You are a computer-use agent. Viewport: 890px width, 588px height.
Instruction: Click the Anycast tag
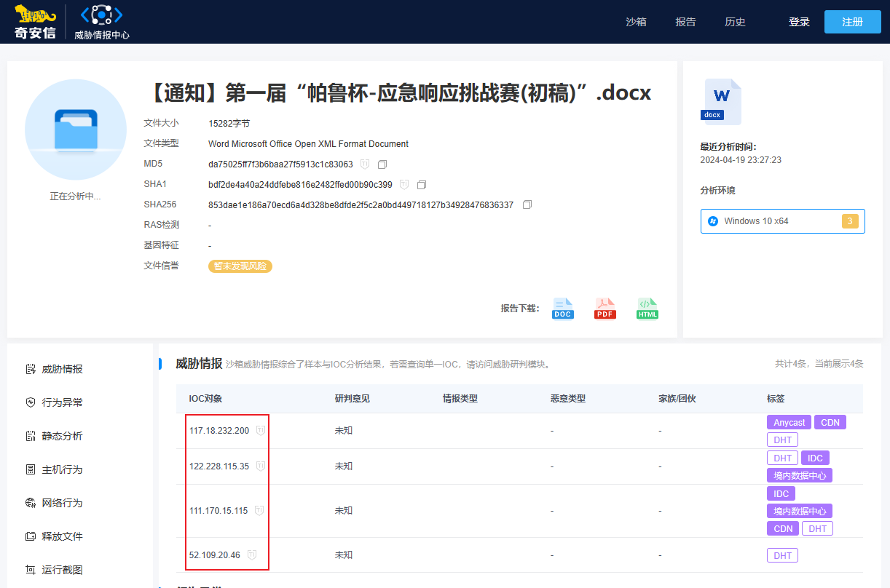[789, 422]
